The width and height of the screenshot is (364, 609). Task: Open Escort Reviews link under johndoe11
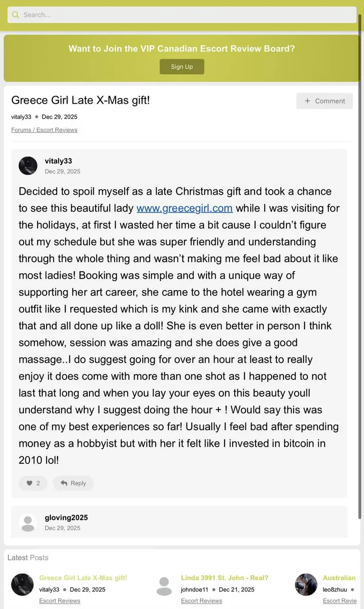(201, 601)
